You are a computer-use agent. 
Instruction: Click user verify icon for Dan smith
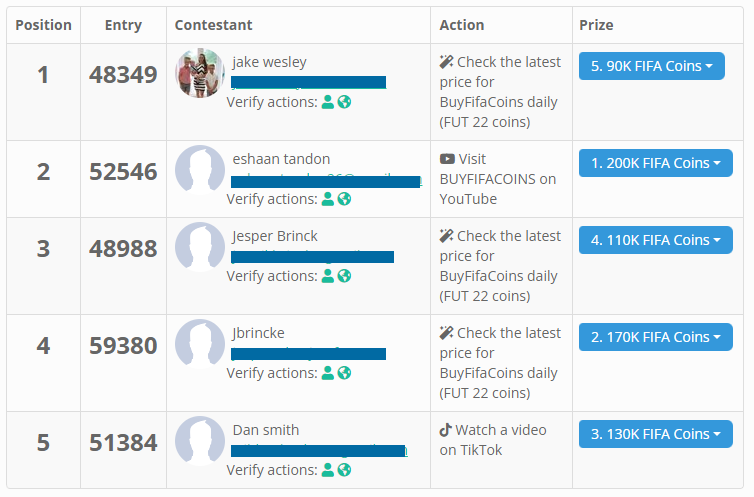coord(328,470)
